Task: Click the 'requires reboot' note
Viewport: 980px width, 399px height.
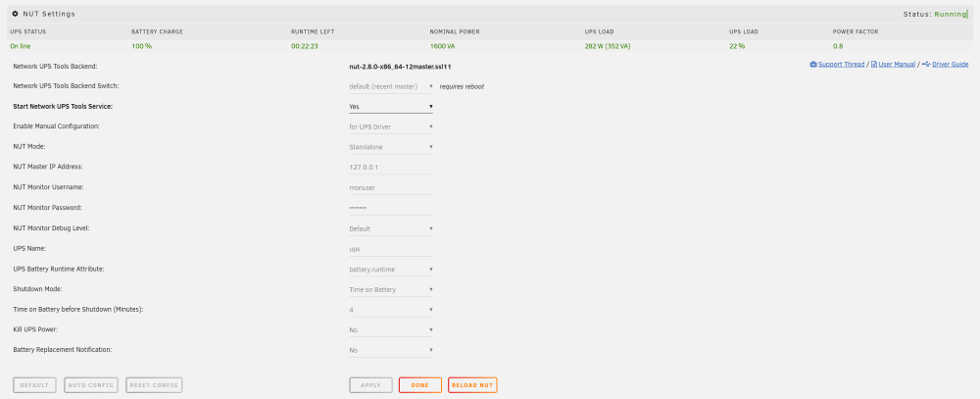Action: (x=462, y=86)
